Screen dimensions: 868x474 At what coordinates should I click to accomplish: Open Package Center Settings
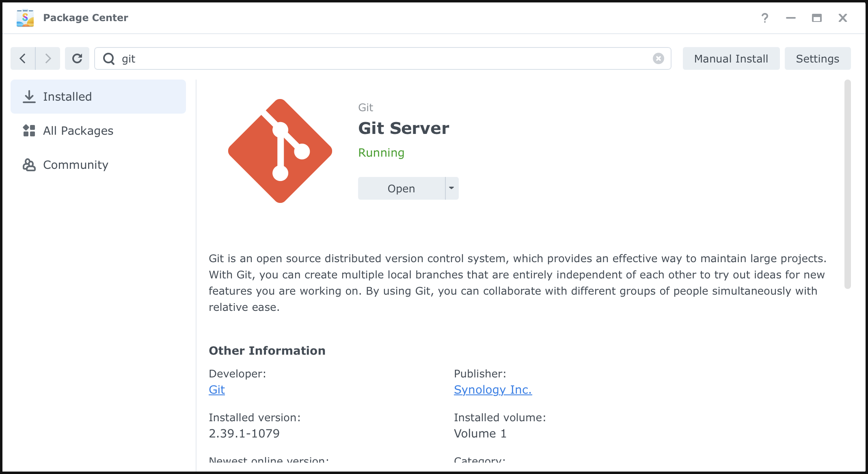817,58
